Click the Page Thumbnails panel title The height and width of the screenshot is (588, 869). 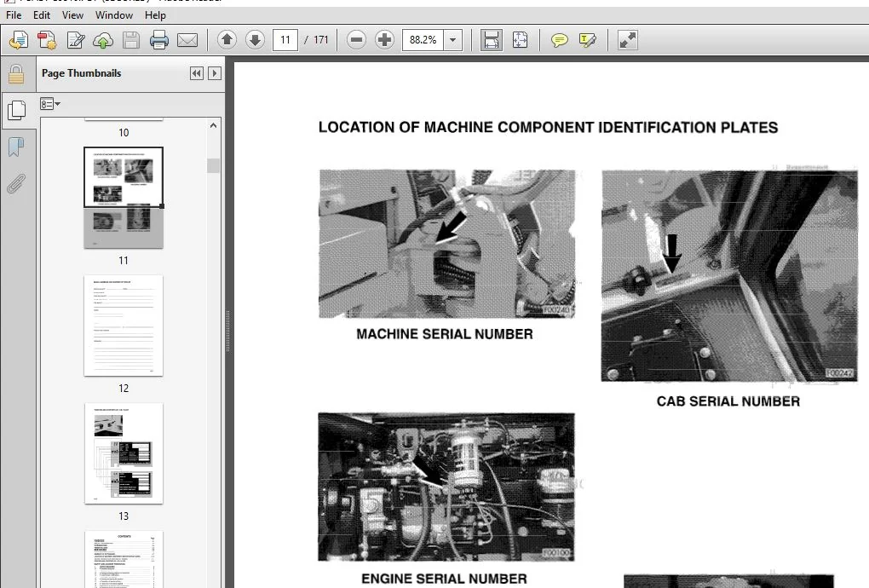[82, 73]
